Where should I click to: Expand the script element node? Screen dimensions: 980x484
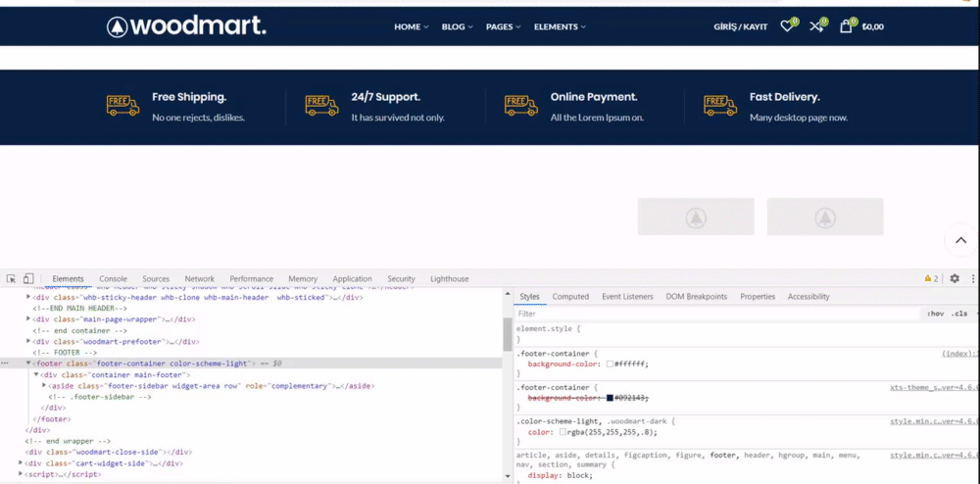click(21, 474)
